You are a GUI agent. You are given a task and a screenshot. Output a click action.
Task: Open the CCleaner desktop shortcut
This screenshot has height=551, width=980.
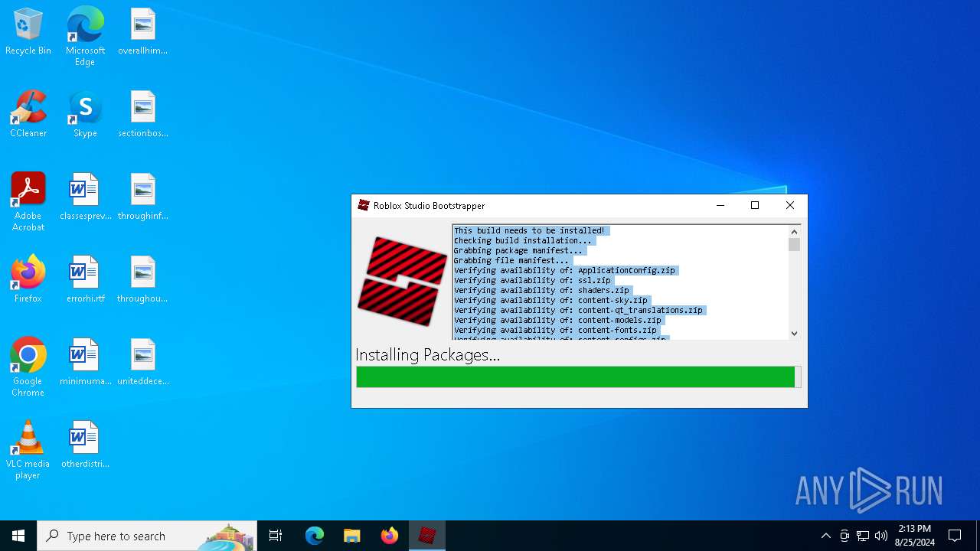click(28, 115)
